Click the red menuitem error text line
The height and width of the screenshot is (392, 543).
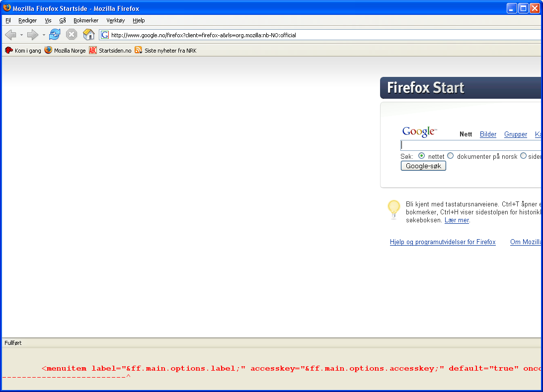coord(291,369)
